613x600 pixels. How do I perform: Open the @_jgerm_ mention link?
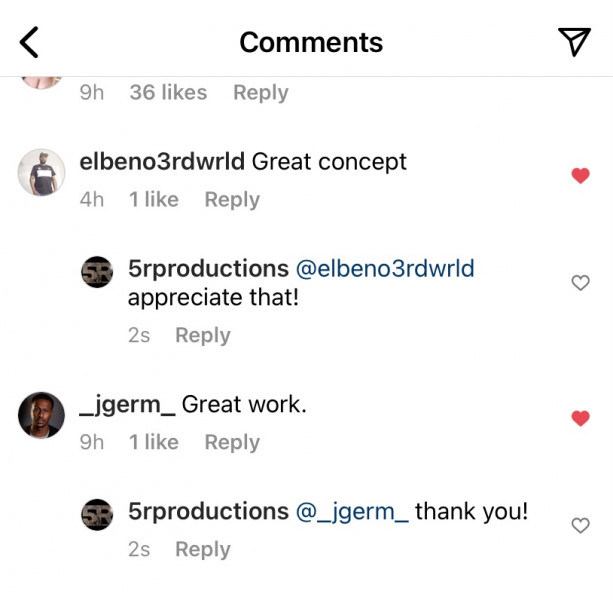352,512
